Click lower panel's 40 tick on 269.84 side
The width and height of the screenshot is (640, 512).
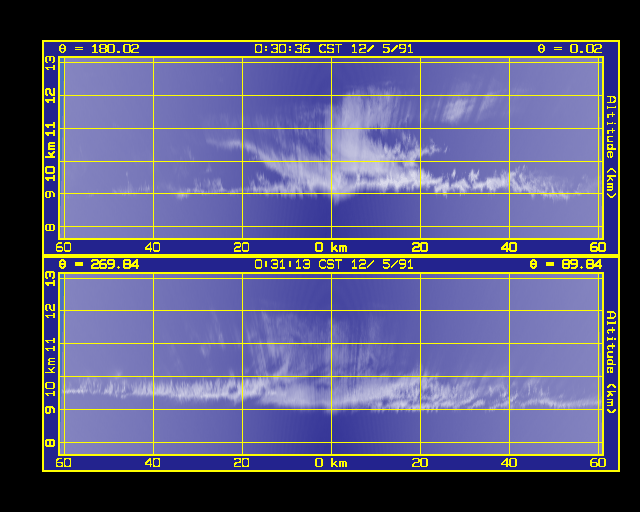pos(153,463)
